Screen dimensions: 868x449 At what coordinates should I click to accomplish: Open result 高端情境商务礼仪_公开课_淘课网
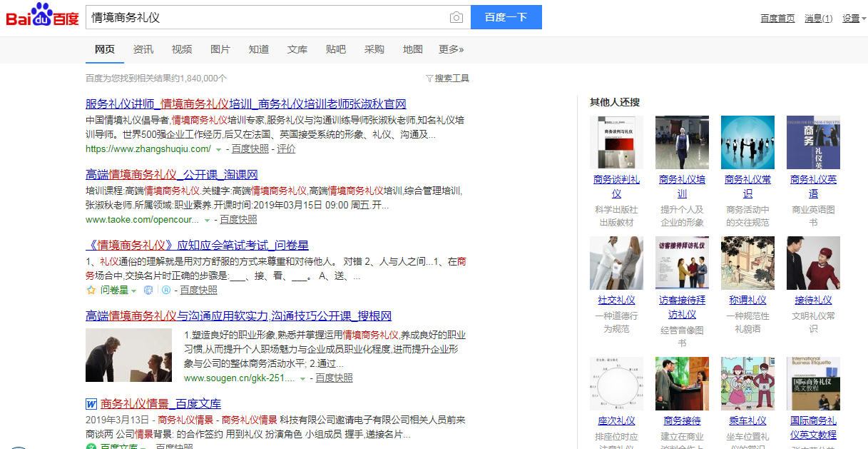point(172,175)
